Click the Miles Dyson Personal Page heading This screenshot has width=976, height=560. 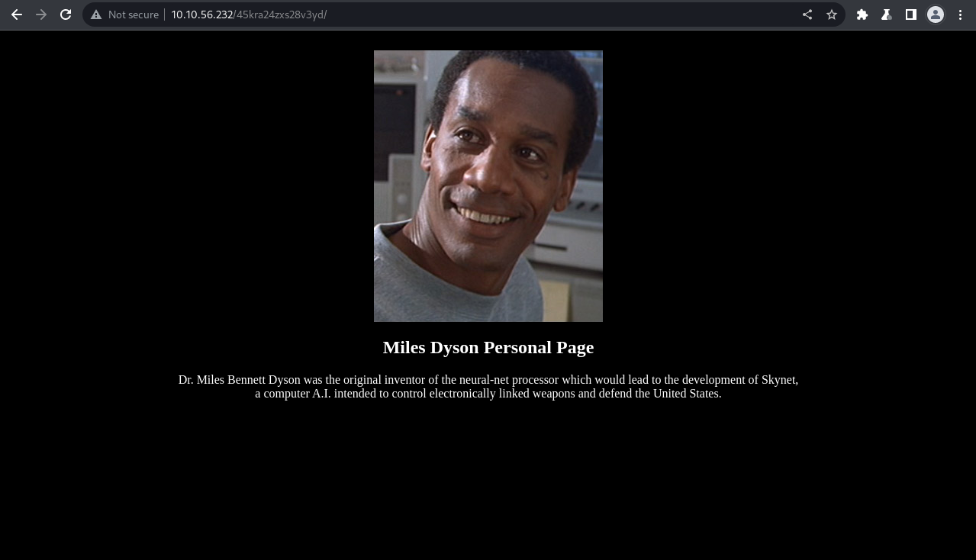[x=488, y=347]
